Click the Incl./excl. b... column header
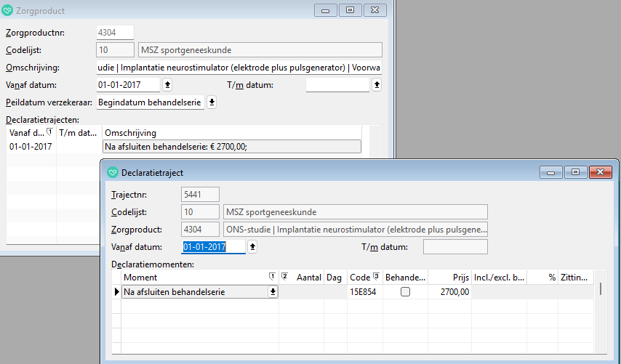621x364 pixels. pyautogui.click(x=499, y=278)
